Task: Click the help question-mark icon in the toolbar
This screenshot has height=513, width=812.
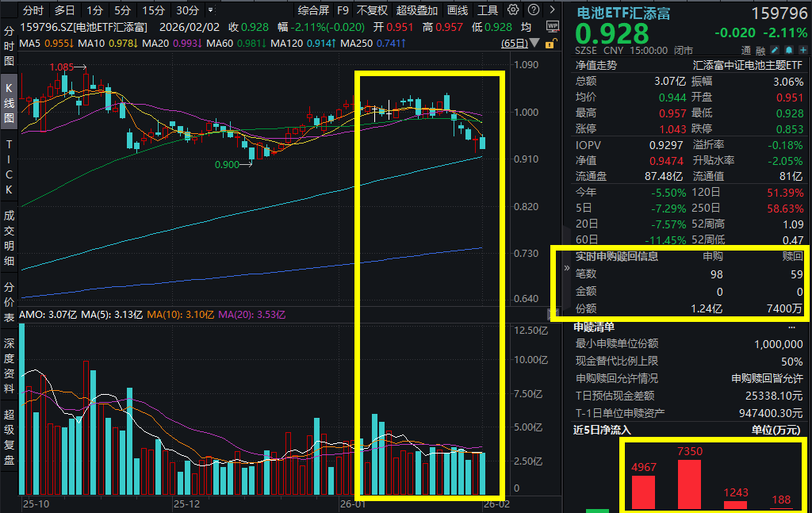Action: tap(532, 10)
